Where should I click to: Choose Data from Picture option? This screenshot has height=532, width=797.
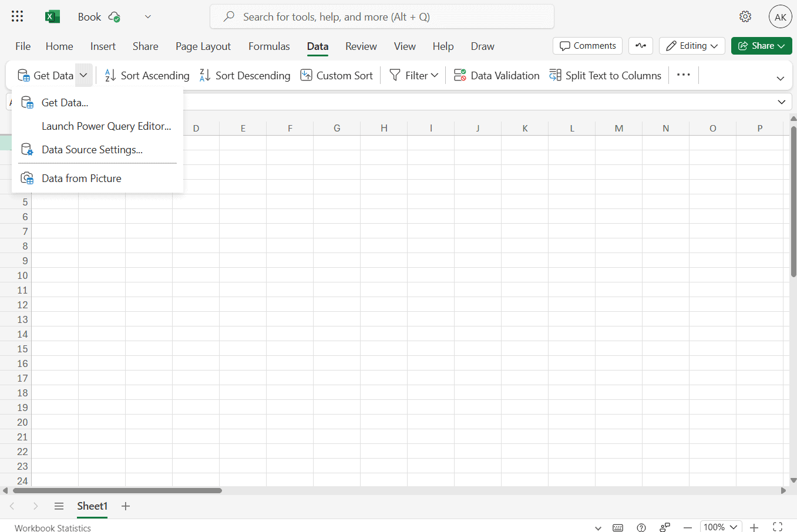coord(81,179)
